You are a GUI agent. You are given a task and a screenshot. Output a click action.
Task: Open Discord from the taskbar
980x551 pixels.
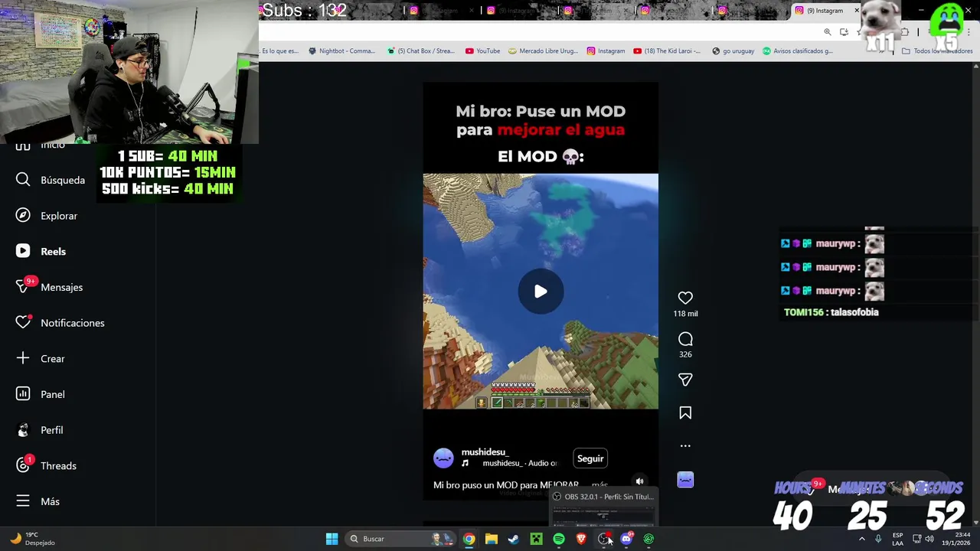(626, 539)
